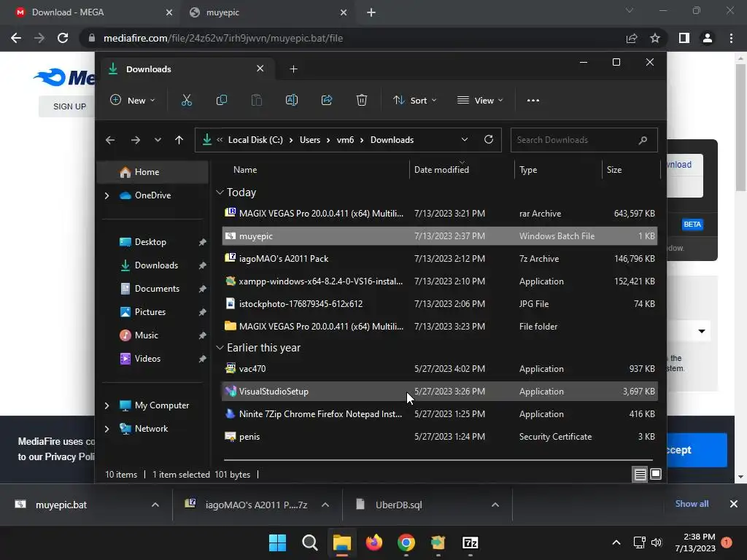The height and width of the screenshot is (560, 747).
Task: Add new Explorer tab
Action: tap(293, 69)
